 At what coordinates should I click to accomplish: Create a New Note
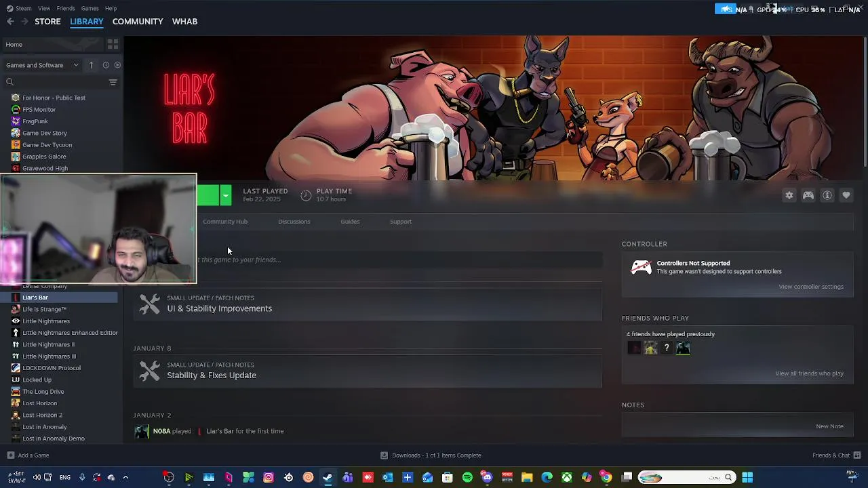[830, 426]
